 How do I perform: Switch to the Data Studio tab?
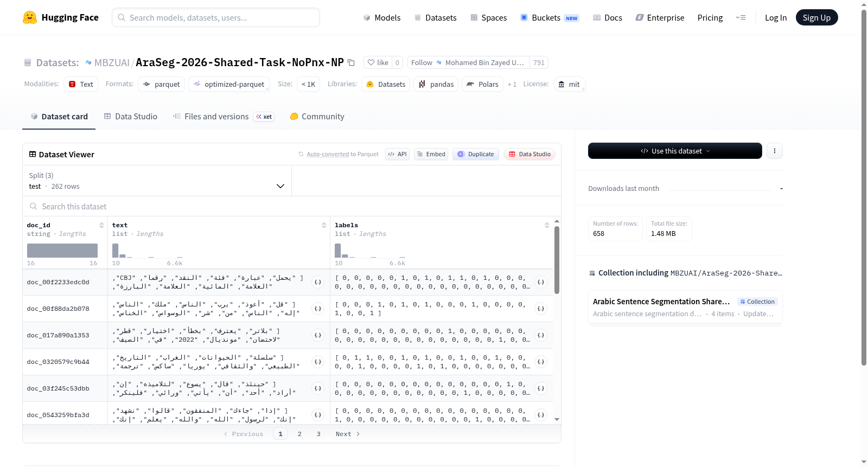tap(131, 117)
